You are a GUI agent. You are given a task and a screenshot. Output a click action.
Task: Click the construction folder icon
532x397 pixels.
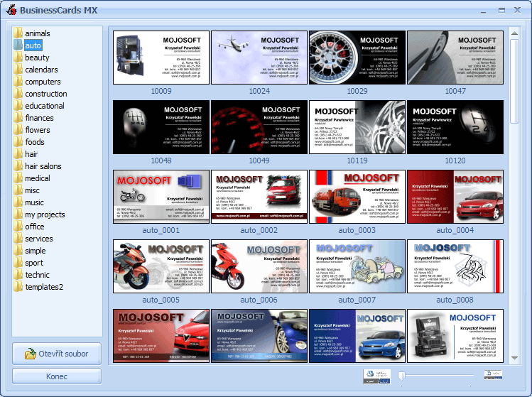point(18,93)
